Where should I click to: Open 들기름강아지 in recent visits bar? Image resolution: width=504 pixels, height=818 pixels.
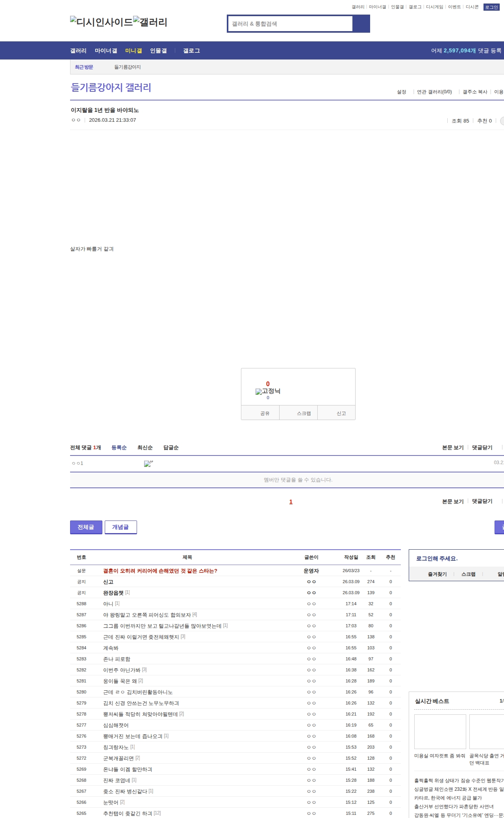pos(128,67)
